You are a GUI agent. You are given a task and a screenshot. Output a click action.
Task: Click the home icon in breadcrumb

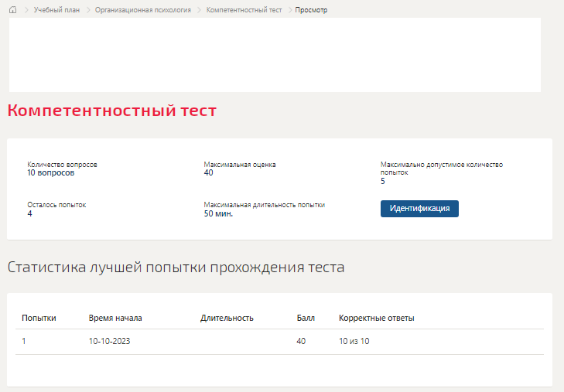(x=12, y=10)
